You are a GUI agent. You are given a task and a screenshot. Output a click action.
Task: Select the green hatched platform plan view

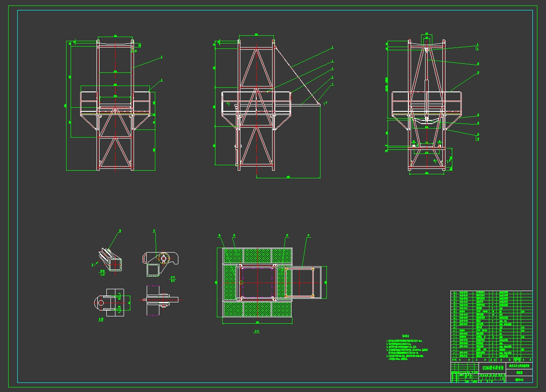coord(257,283)
